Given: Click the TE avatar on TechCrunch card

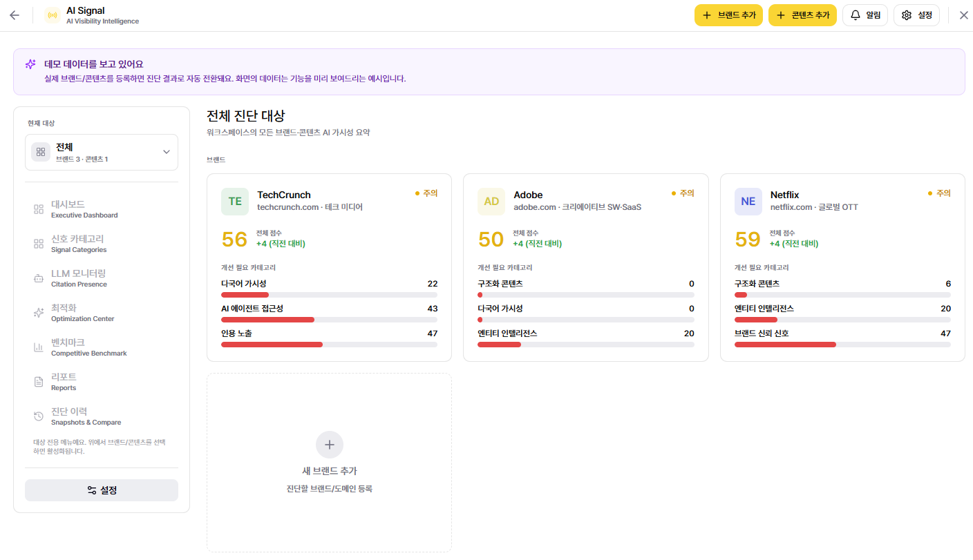Looking at the screenshot, I should click(235, 201).
